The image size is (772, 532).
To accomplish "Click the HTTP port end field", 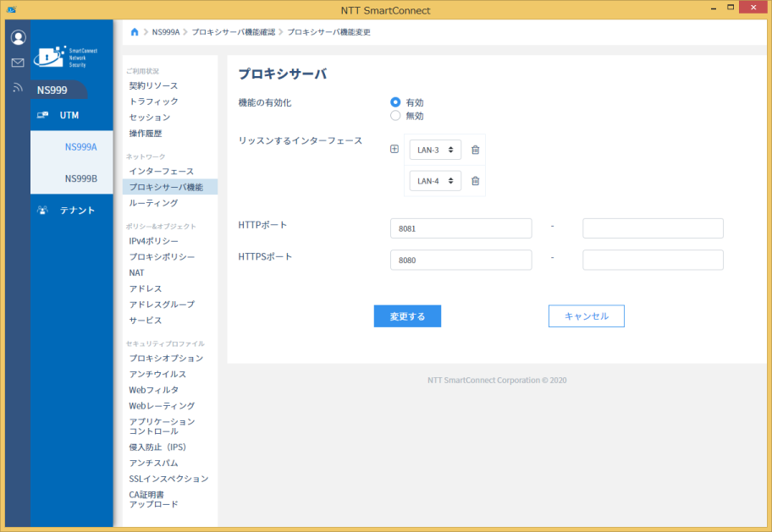I will tap(653, 228).
